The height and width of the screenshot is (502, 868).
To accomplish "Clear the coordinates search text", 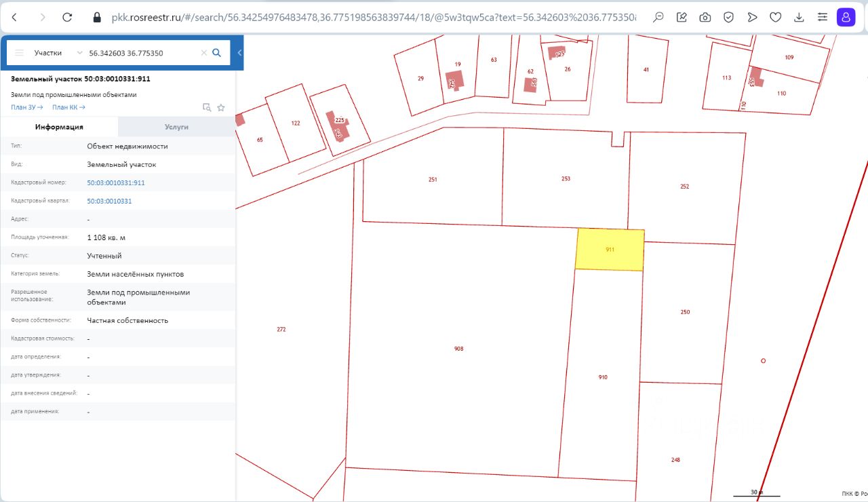I will (203, 53).
